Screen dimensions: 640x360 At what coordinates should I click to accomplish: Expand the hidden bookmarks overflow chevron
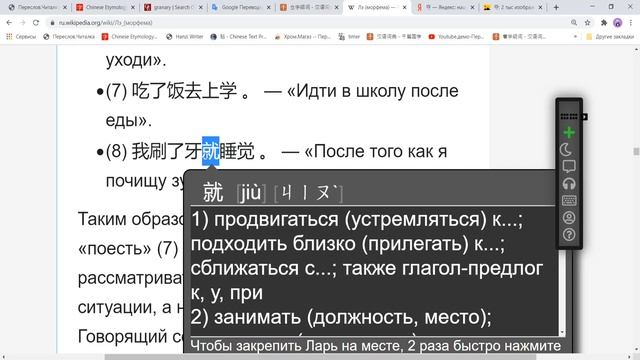(x=576, y=36)
